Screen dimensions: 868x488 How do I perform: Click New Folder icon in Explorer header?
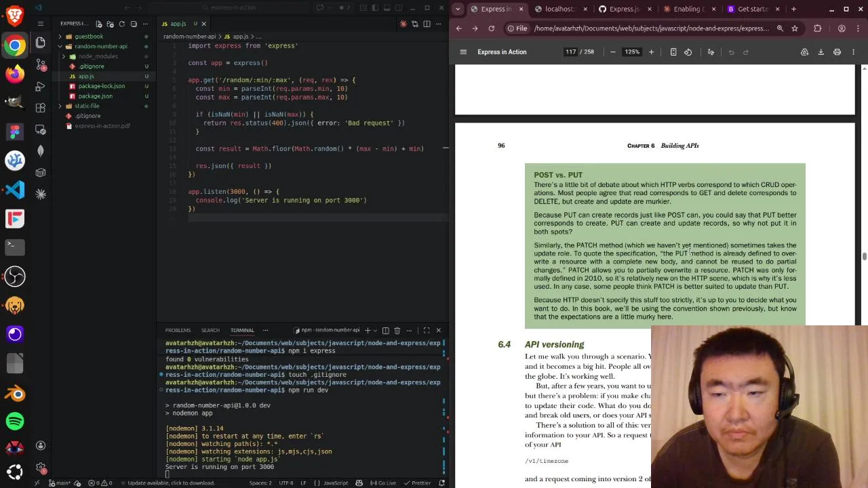click(111, 24)
